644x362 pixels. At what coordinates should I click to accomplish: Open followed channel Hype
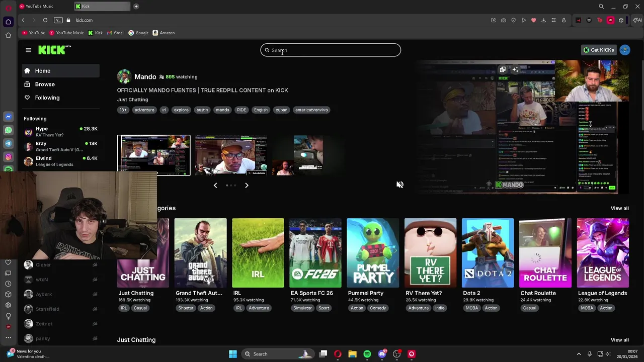coord(60,132)
